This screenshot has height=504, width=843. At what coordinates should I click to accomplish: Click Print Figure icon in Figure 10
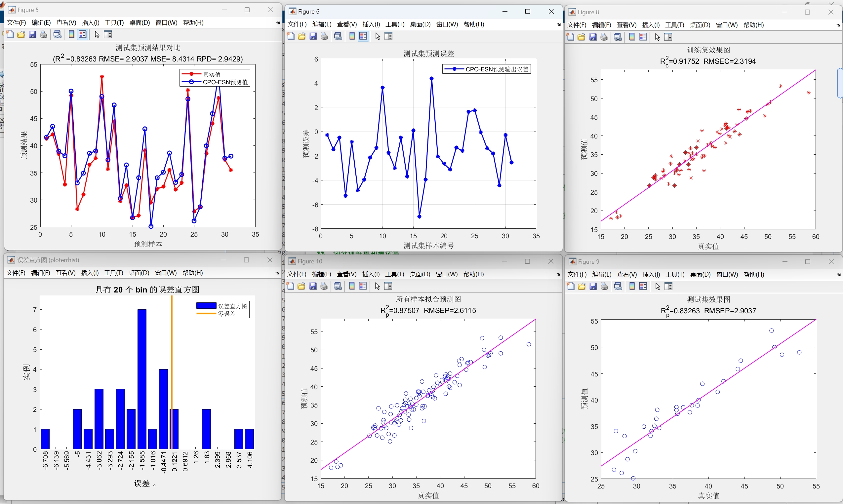[324, 286]
